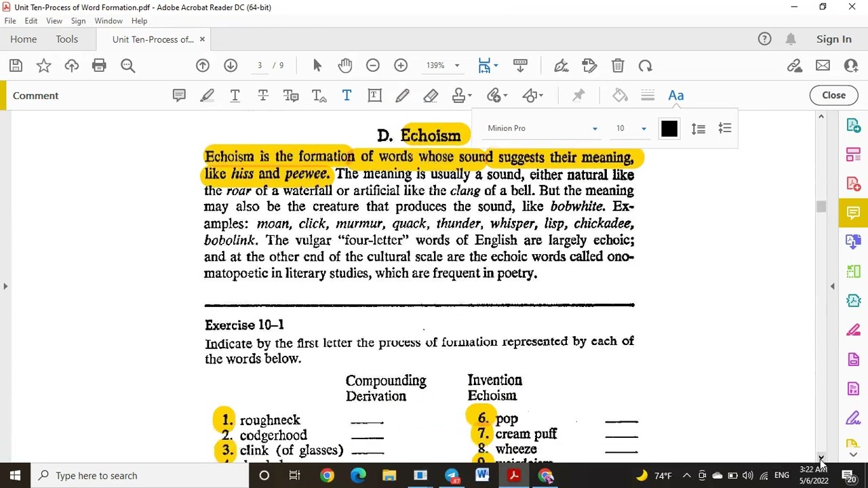
Task: Open the Edit menu
Action: point(31,21)
